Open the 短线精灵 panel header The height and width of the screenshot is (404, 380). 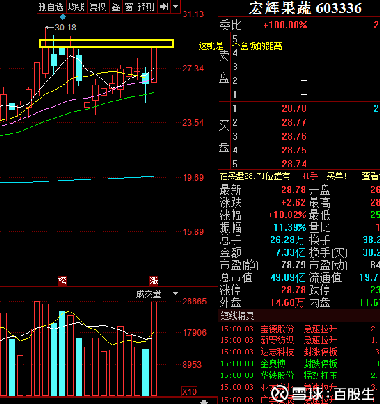(x=238, y=315)
